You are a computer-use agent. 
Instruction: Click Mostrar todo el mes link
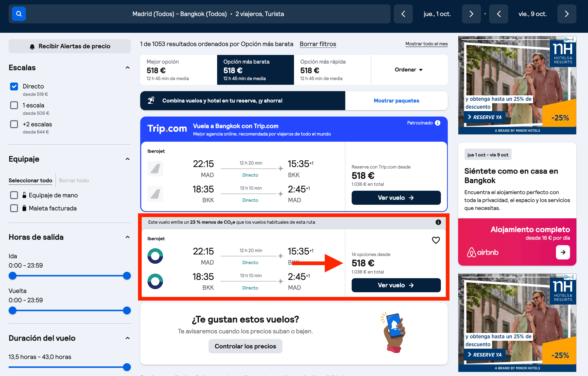pyautogui.click(x=426, y=44)
